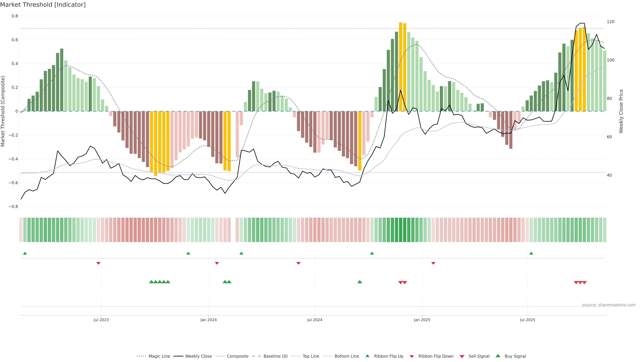Click the Baseline (0) legend entry
This screenshot has width=644, height=362.
point(275,356)
